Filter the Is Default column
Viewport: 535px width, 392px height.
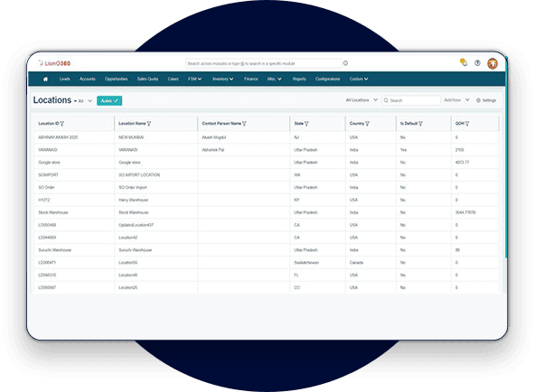coord(420,124)
